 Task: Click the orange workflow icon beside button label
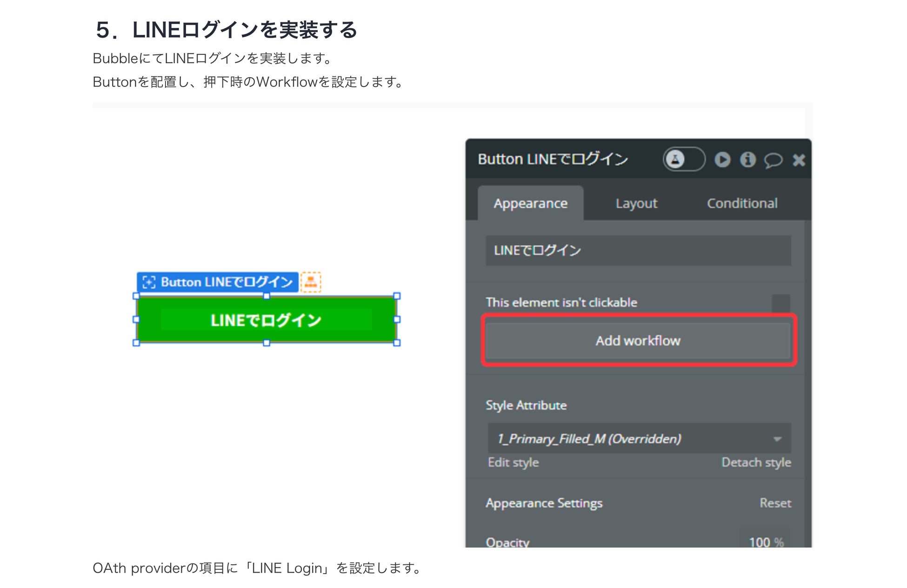[311, 282]
